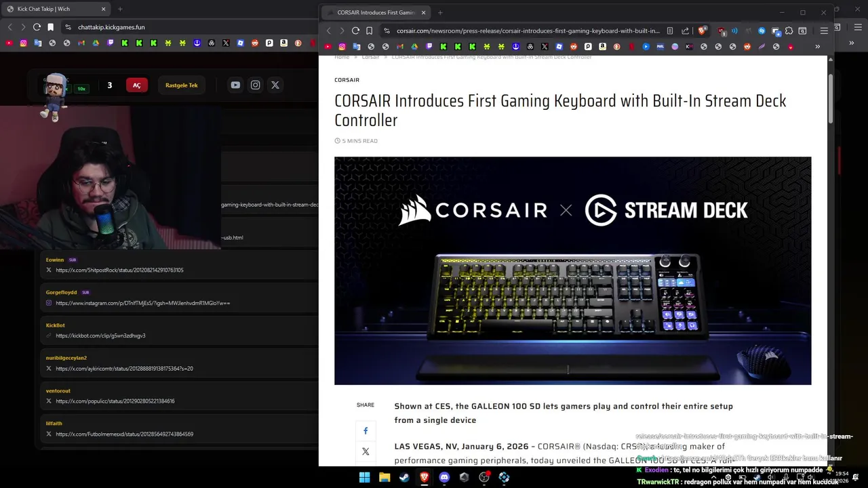Open YouTube icon on Kick Chat Takip page
Viewport: 868px width, 488px height.
coord(235,85)
